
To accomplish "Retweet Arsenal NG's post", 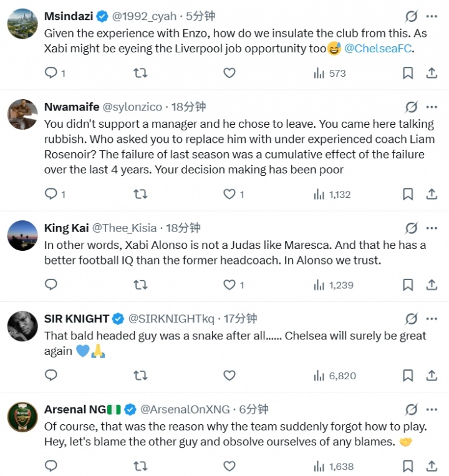I will (x=140, y=466).
